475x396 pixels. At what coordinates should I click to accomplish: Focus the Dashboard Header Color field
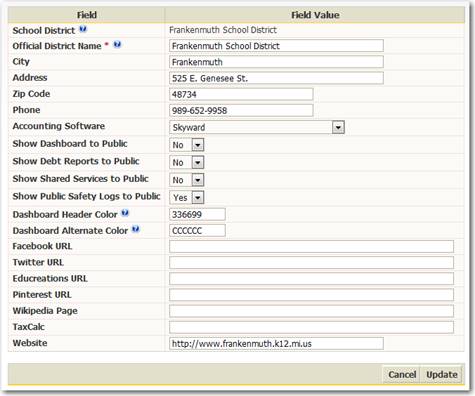197,214
